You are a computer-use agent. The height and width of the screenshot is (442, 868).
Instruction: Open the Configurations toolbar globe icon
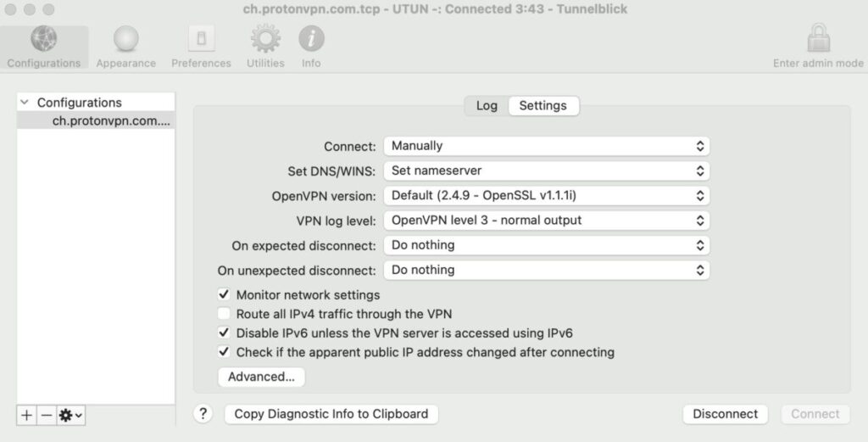pyautogui.click(x=44, y=39)
